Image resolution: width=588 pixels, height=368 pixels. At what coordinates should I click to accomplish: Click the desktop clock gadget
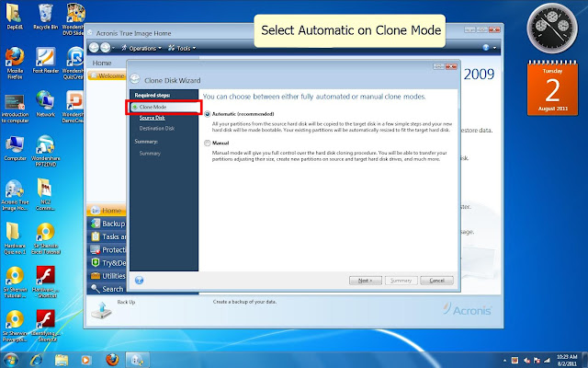[552, 28]
